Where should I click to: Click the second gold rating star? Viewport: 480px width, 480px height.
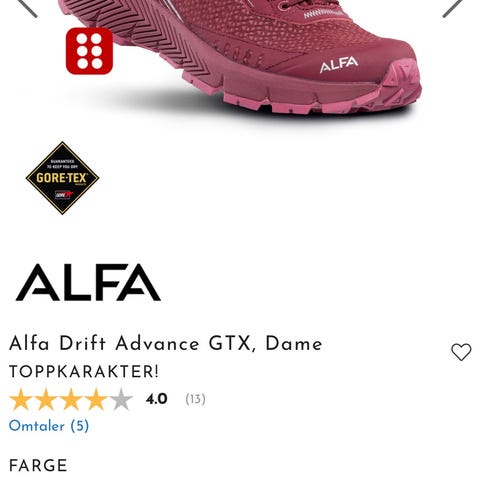(46, 399)
